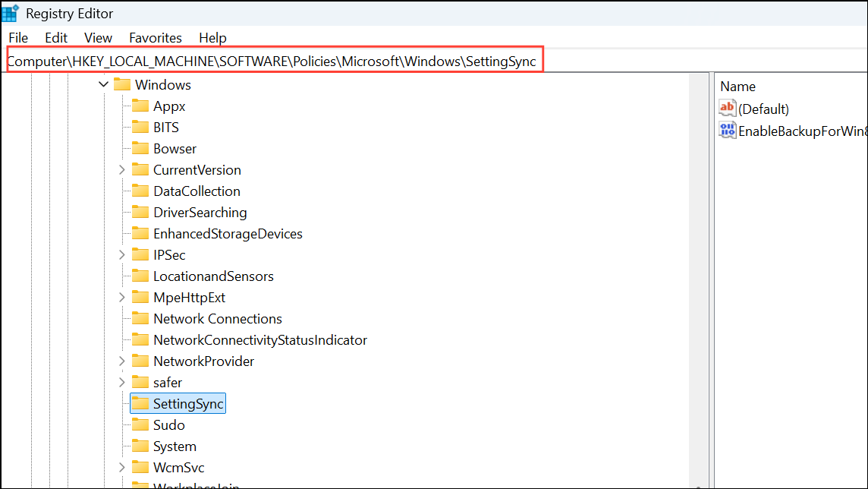Screen dimensions: 868x489
Task: Select the Bowser key
Action: click(175, 148)
